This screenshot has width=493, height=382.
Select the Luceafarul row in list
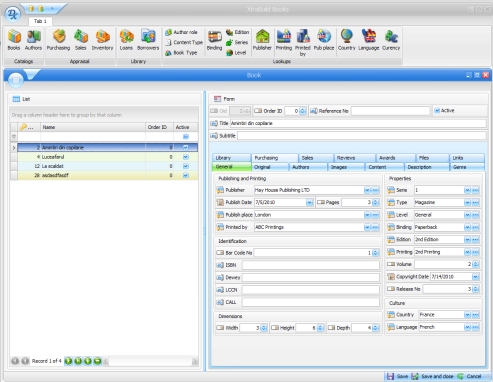(x=108, y=157)
